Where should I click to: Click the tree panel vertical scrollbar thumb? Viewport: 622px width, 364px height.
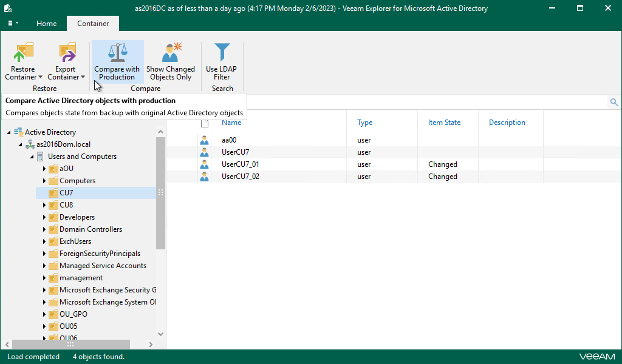click(x=160, y=194)
